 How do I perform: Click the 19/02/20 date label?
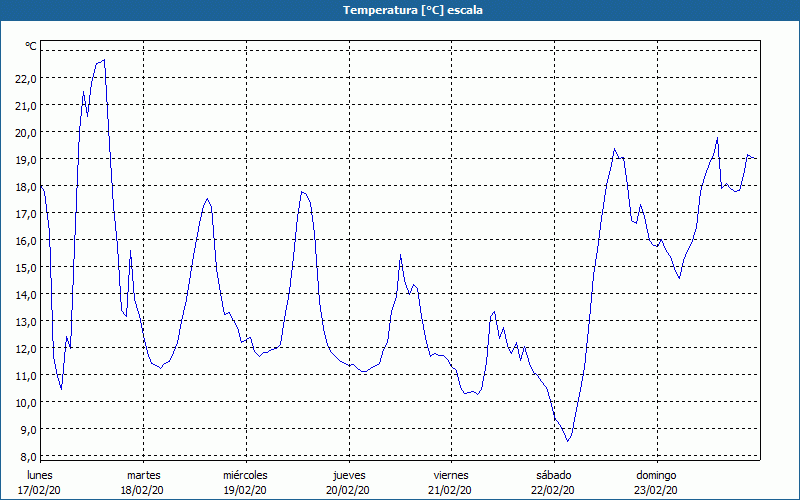click(245, 490)
